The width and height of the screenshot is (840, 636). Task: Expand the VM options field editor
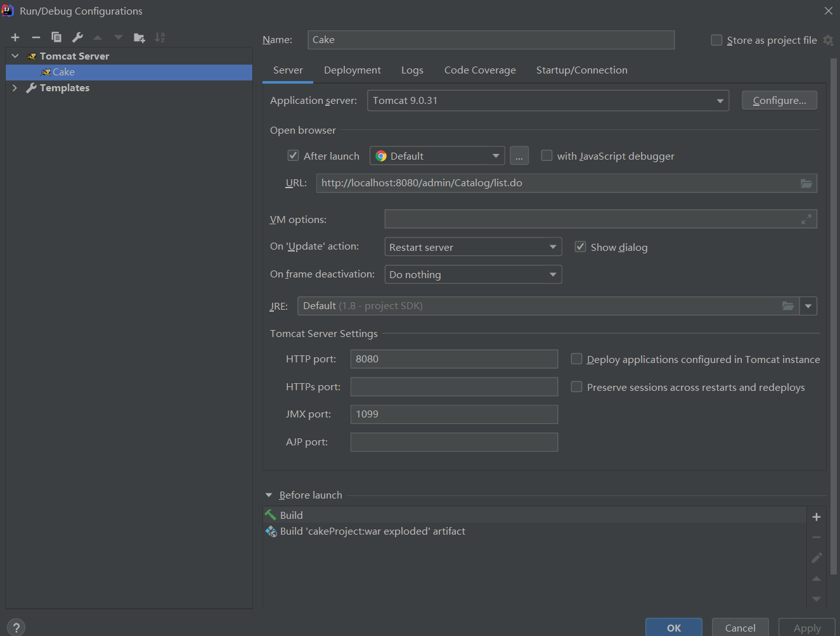806,219
